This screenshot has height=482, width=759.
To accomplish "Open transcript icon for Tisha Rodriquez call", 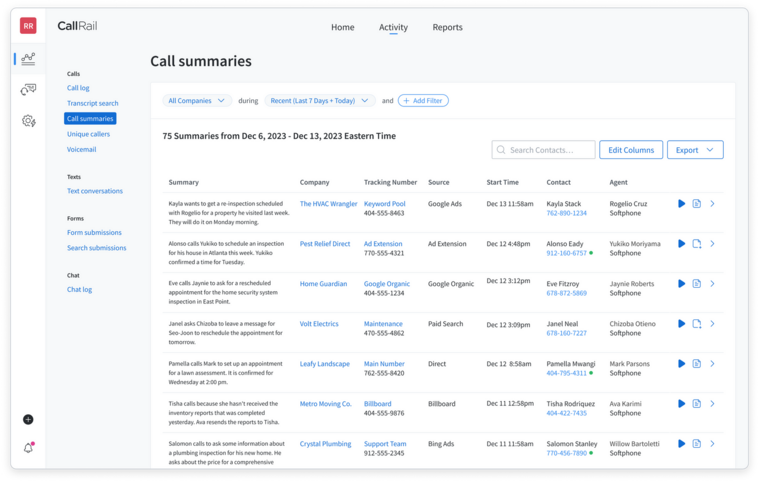I will [697, 404].
